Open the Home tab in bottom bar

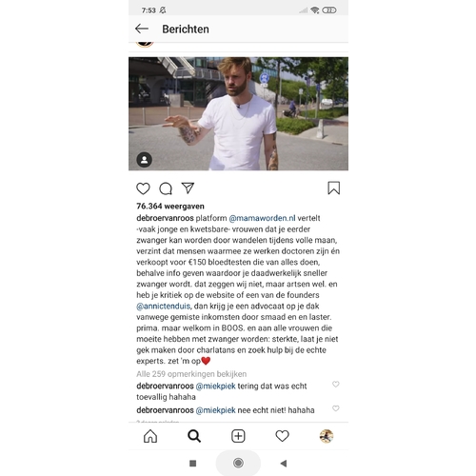coord(150,436)
